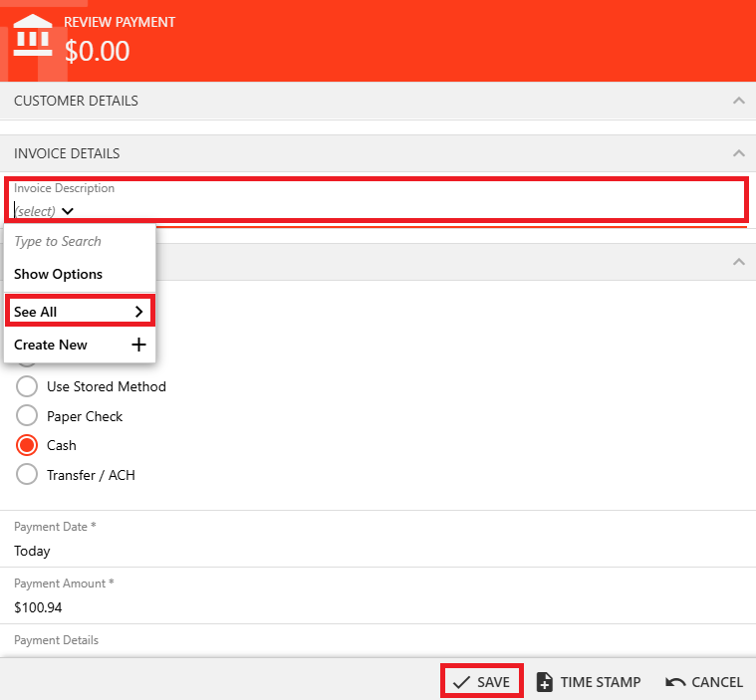Select the Paper Check radio button
Screen dimensions: 756x700
click(27, 416)
